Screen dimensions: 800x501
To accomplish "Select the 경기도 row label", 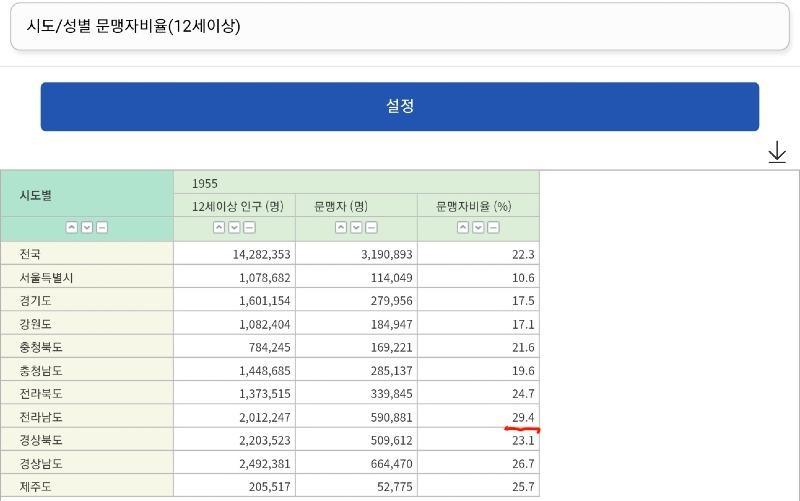I will (x=36, y=300).
